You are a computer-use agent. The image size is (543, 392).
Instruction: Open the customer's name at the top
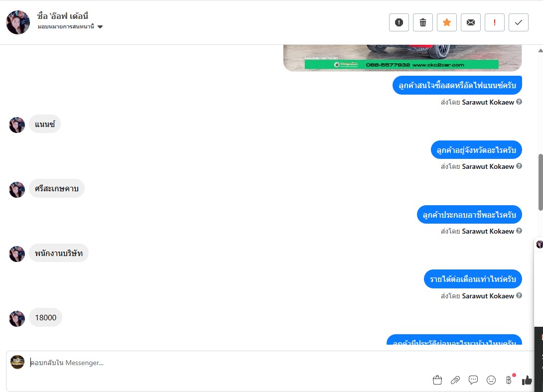pyautogui.click(x=63, y=16)
